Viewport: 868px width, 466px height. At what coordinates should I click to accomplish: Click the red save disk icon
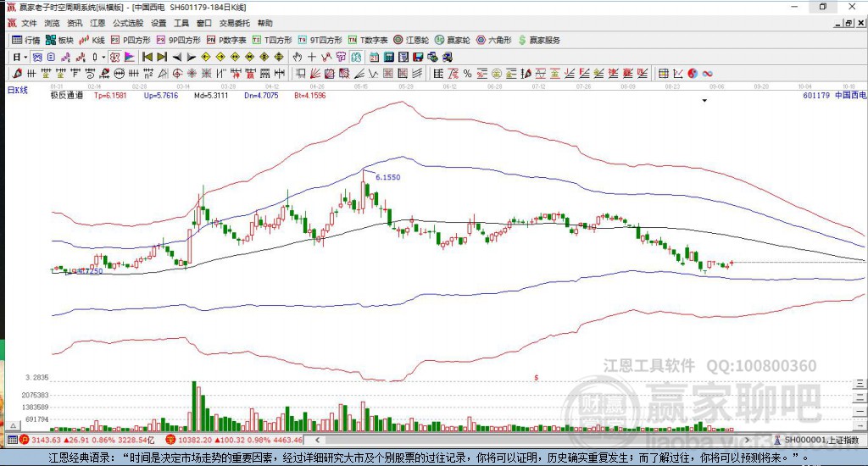coord(418,57)
